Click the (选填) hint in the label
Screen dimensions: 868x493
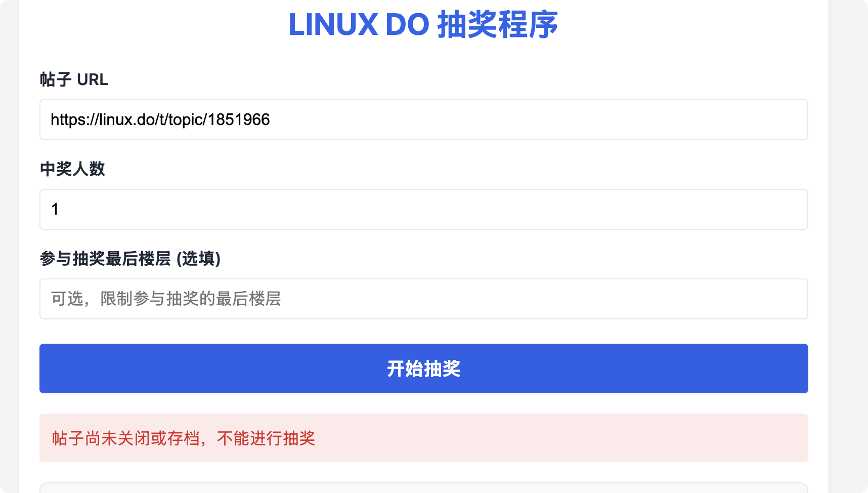click(x=199, y=259)
